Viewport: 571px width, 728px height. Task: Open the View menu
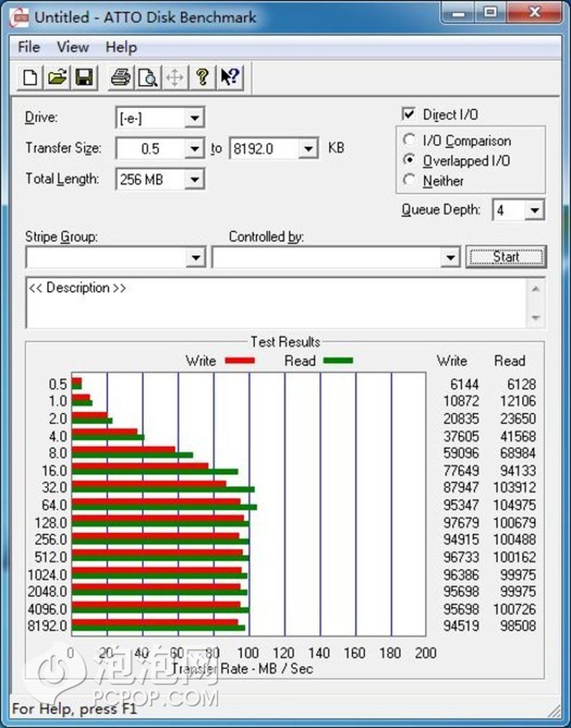pyautogui.click(x=73, y=47)
